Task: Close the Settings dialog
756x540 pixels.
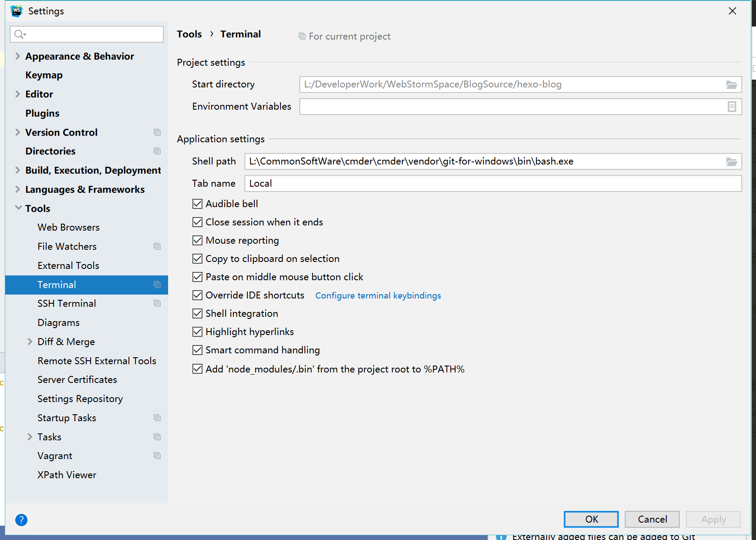Action: click(732, 11)
